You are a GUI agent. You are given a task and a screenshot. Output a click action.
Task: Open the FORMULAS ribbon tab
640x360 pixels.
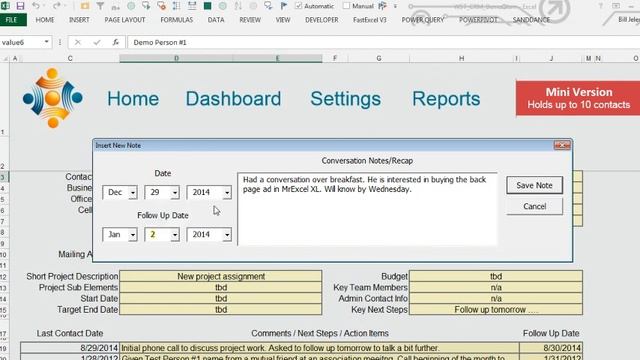click(177, 20)
